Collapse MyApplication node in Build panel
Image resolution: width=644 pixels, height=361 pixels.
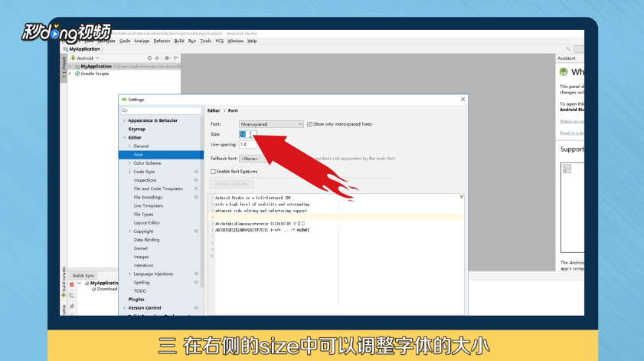[x=80, y=283]
